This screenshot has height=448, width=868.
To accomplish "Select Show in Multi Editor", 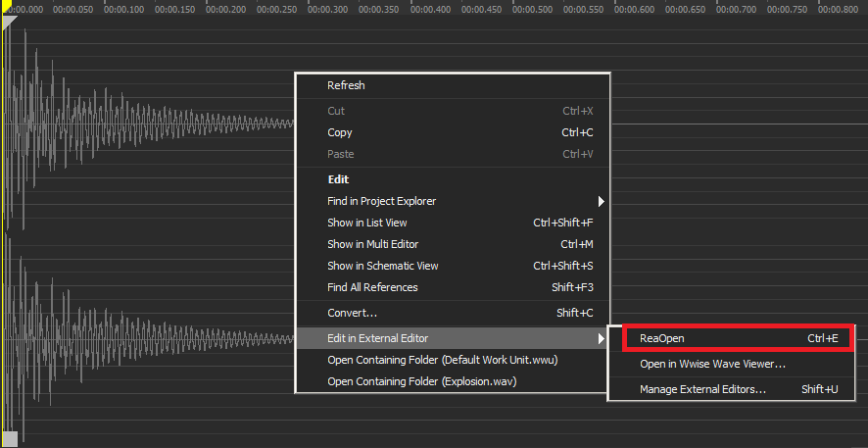I will (453, 244).
